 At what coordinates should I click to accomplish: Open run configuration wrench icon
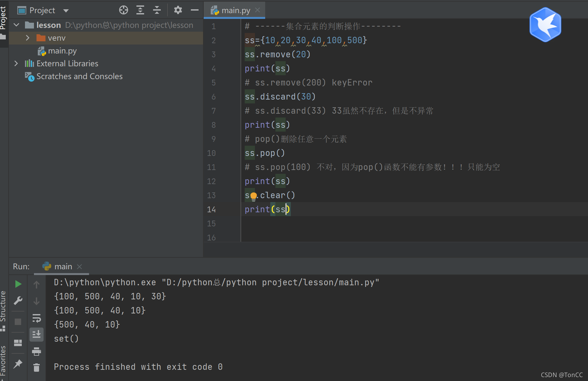18,301
